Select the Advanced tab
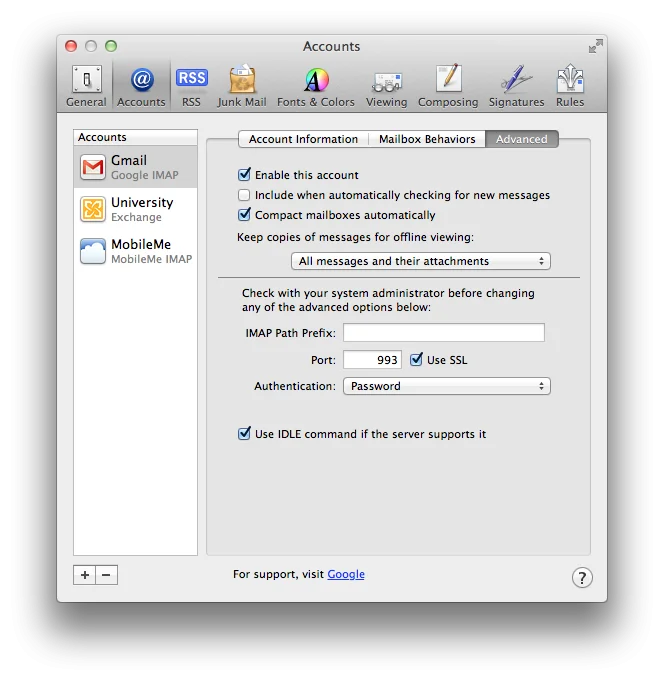Screen dimensions: 664x681 [x=522, y=139]
